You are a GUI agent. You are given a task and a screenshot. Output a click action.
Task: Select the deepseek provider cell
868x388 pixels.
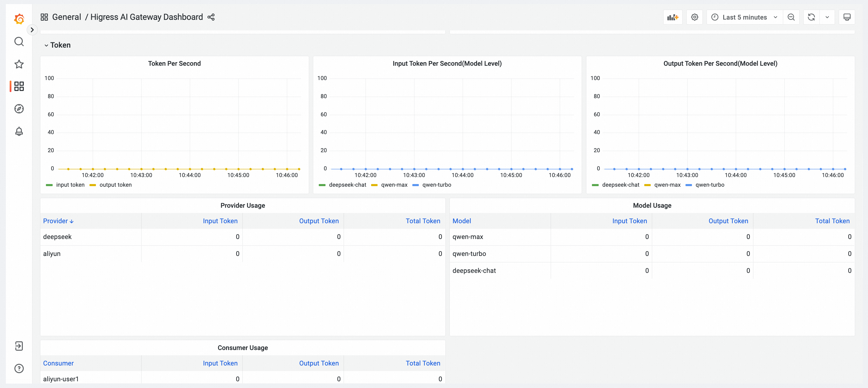pos(91,237)
